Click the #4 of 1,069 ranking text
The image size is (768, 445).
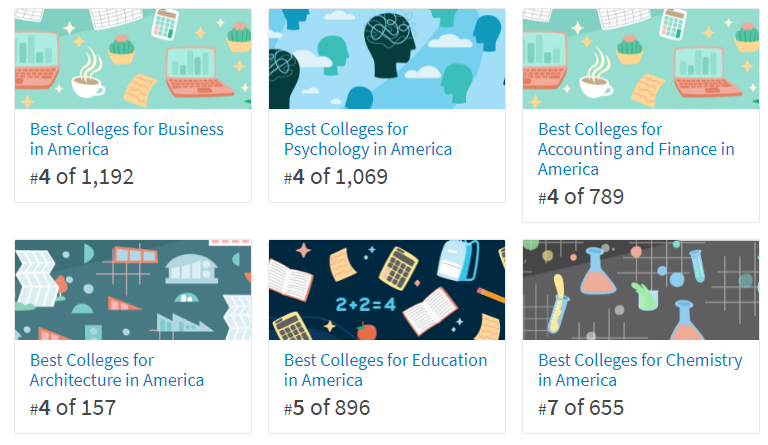336,178
